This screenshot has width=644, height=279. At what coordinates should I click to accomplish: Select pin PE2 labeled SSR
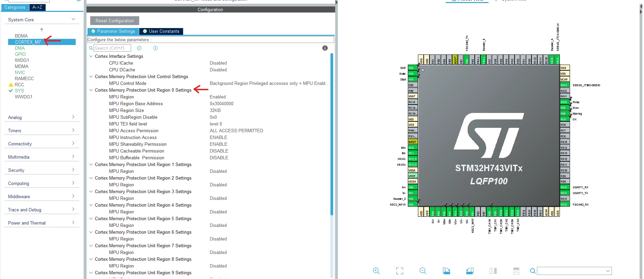pos(413,68)
